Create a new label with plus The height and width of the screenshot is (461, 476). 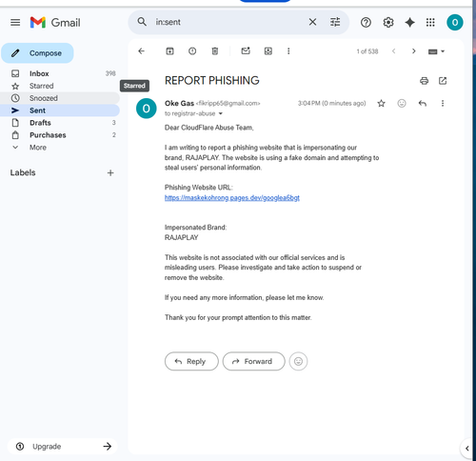(110, 173)
